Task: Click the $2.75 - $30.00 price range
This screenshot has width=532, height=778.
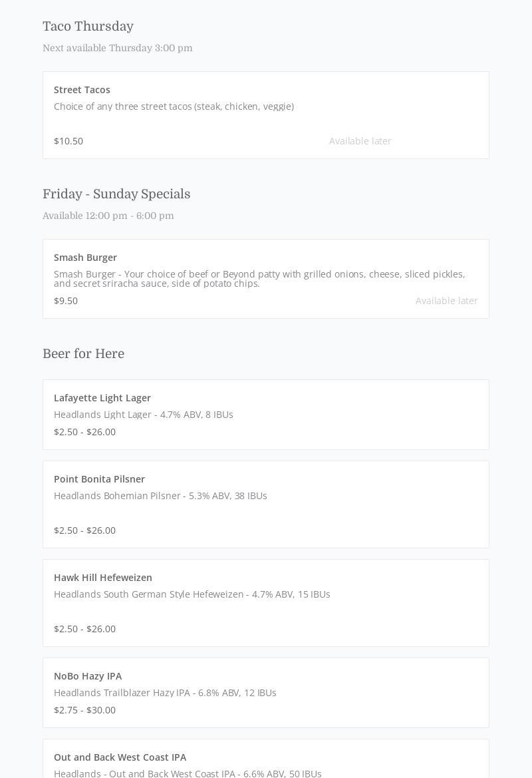Action: pyautogui.click(x=84, y=710)
